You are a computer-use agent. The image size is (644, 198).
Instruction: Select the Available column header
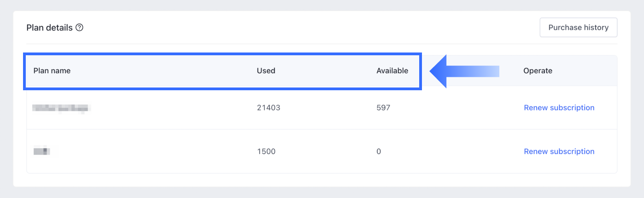point(392,71)
